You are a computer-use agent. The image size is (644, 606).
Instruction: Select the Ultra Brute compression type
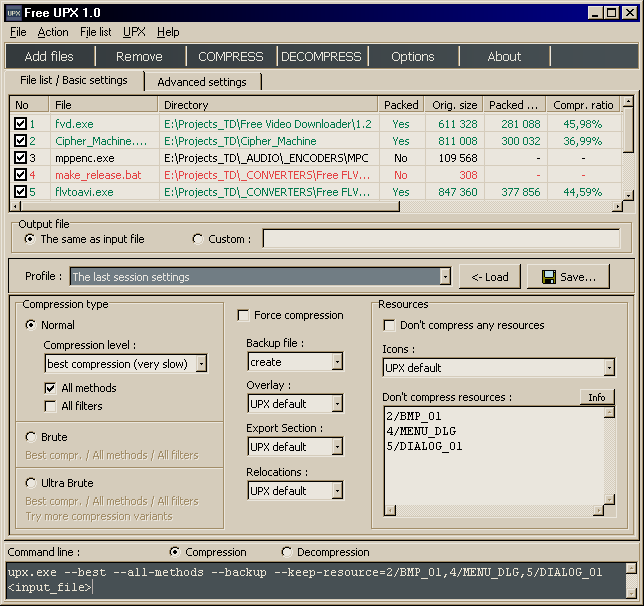pyautogui.click(x=31, y=483)
